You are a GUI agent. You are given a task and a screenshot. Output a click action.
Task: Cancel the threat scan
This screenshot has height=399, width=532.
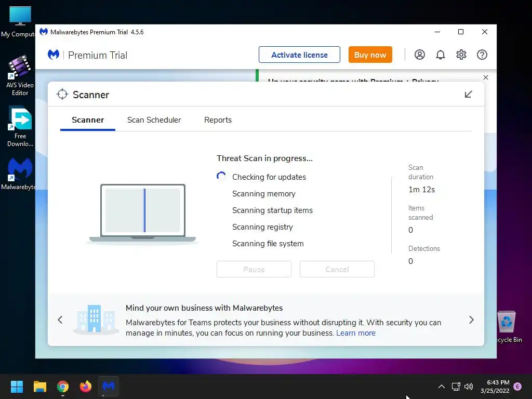pyautogui.click(x=337, y=270)
